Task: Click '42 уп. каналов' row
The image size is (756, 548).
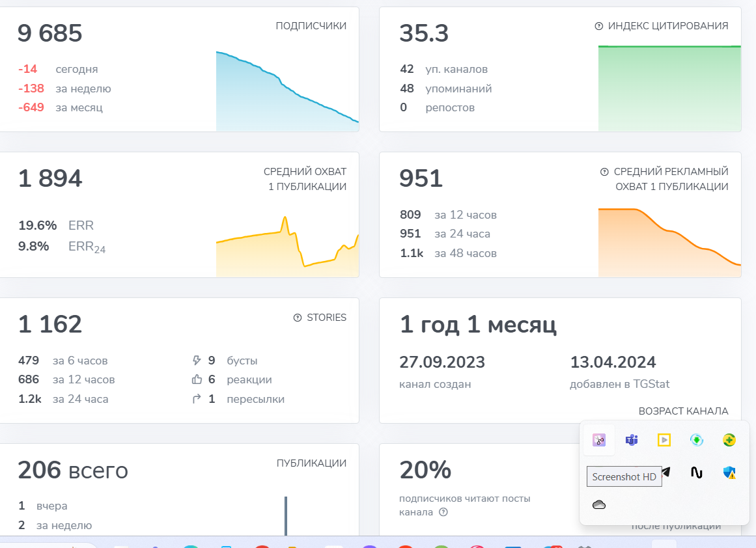Action: (x=443, y=69)
